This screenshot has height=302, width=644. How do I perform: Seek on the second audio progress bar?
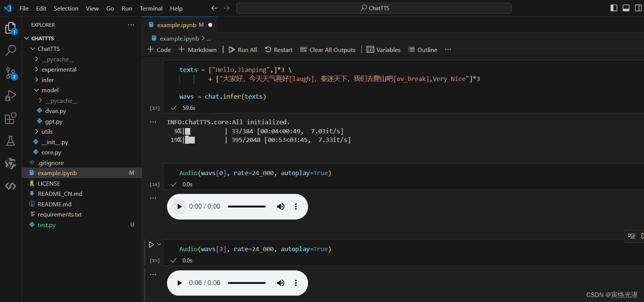pos(247,283)
